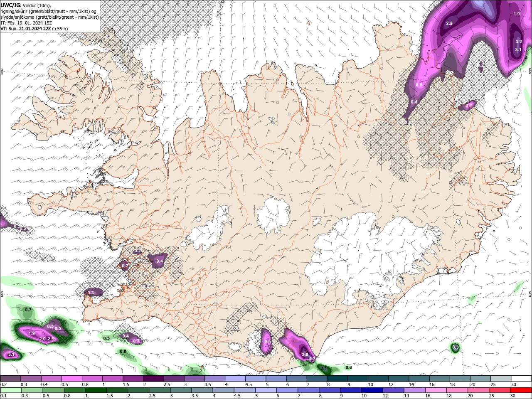The image size is (532, 399).
Task: Pick the rain scale swatch labelled 1
Action: 96,390
